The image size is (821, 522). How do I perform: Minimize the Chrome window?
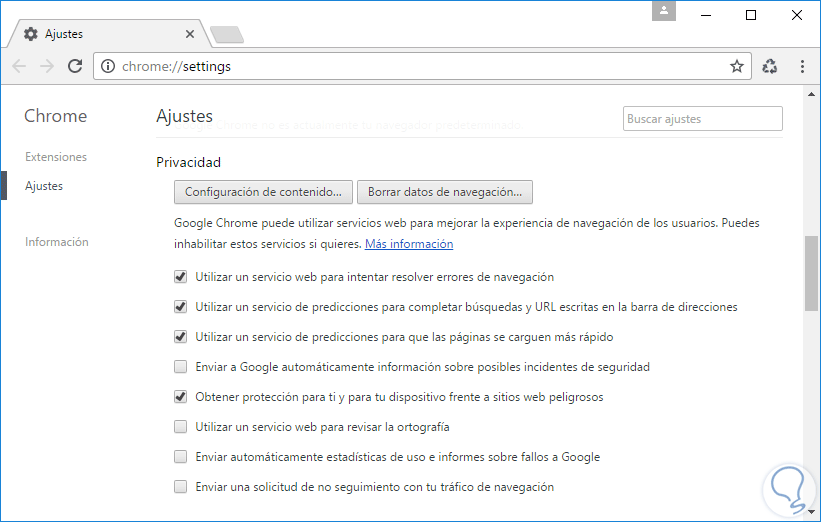[x=706, y=15]
